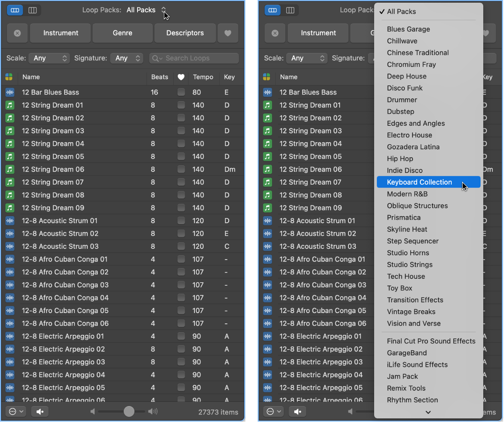The height and width of the screenshot is (423, 504).
Task: Sort by favorites heart column in left panel
Action: (181, 77)
